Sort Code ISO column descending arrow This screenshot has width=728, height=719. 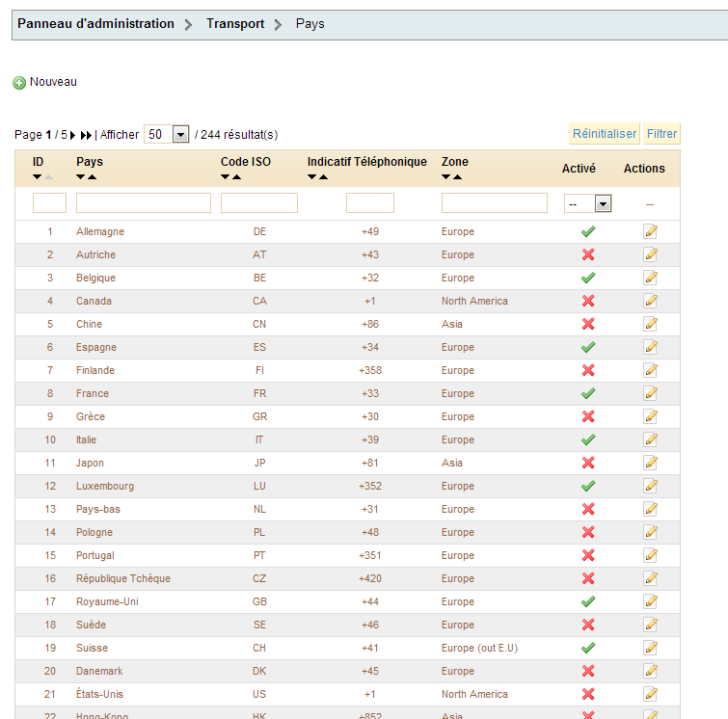226,176
